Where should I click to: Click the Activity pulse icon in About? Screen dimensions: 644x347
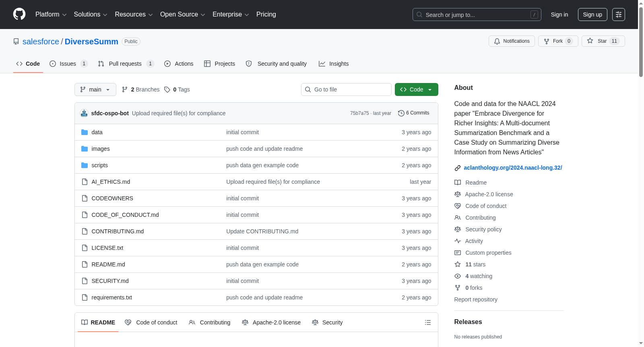(x=458, y=241)
